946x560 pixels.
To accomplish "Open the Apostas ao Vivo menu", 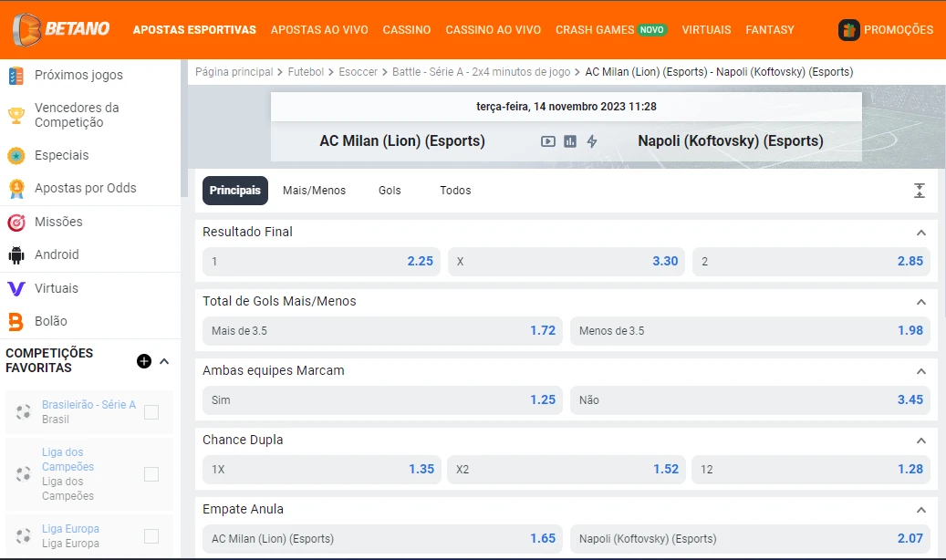I will click(319, 30).
